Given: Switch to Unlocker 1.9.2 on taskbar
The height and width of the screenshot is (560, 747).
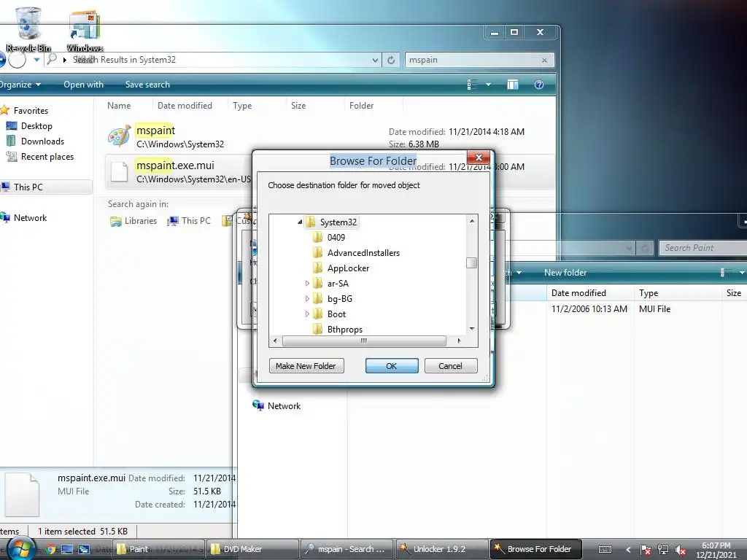Looking at the screenshot, I should pos(441,549).
